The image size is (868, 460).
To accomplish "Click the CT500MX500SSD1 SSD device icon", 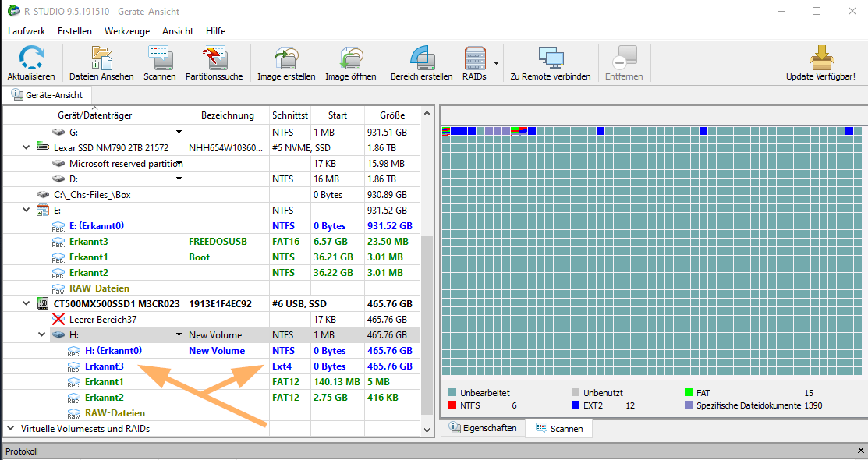I will (43, 303).
